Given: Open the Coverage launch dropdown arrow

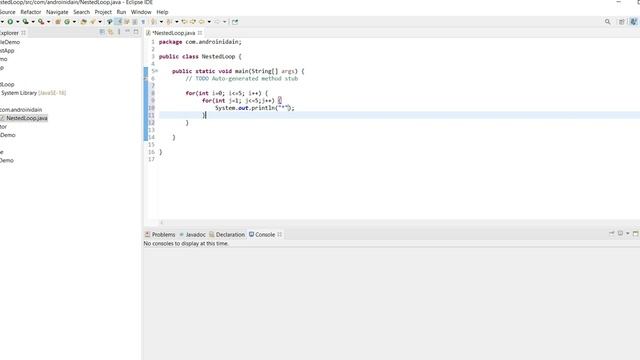Looking at the screenshot, I should click(33, 22).
